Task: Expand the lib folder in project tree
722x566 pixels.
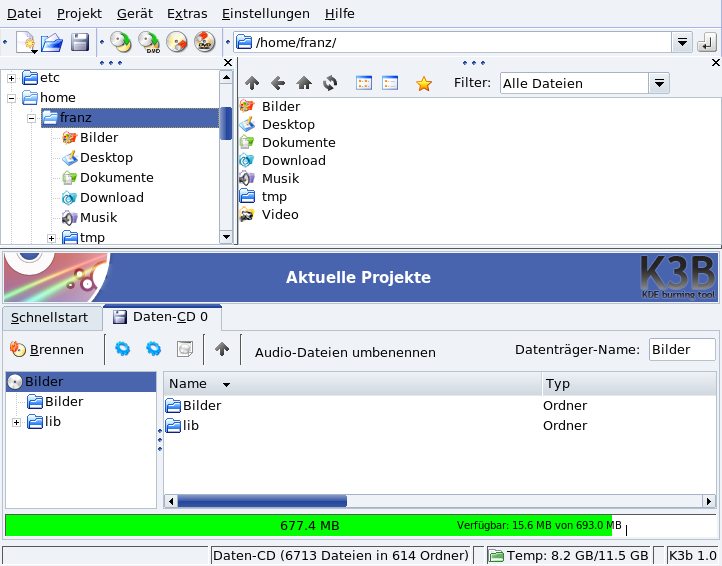Action: [x=17, y=422]
